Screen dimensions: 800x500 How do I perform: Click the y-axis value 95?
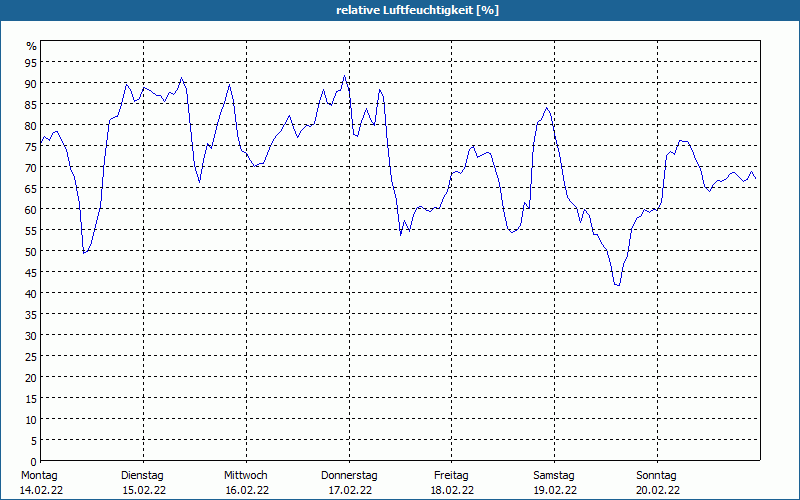coord(32,63)
